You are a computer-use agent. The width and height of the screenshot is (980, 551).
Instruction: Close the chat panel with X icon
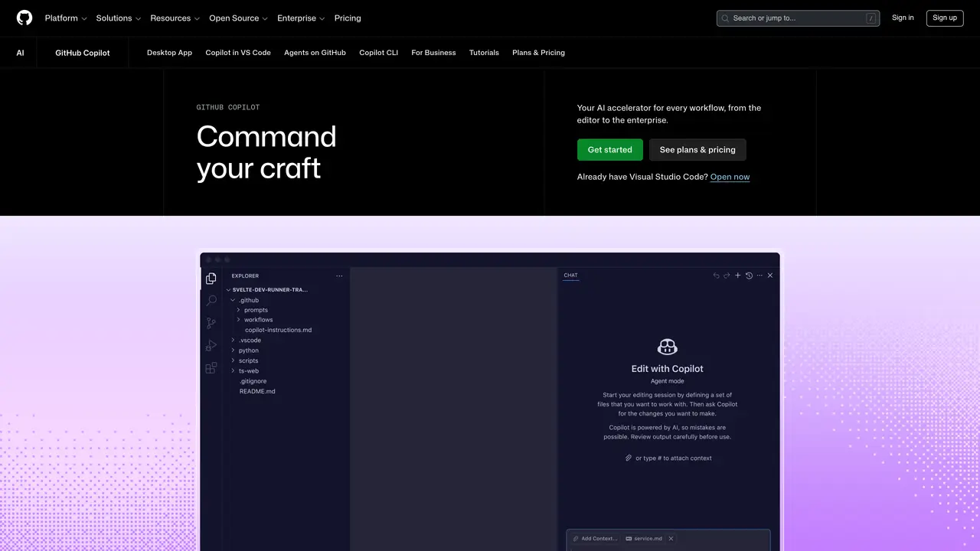click(770, 275)
